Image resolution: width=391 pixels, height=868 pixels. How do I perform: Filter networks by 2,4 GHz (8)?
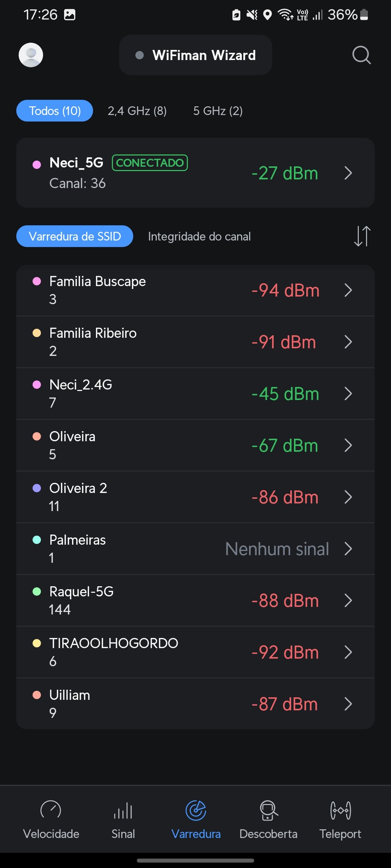[x=137, y=111]
